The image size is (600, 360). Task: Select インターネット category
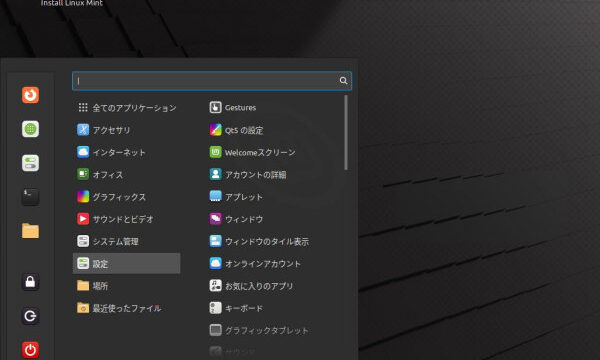pos(127,152)
